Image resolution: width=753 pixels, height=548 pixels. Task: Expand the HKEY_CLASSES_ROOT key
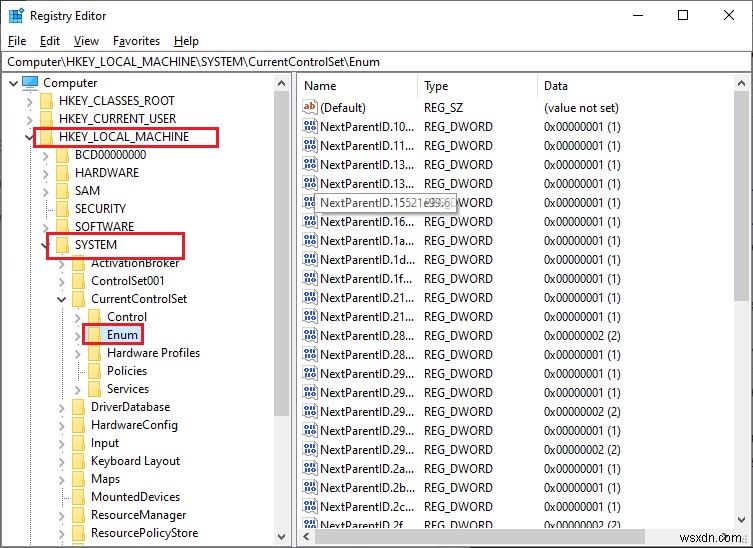coord(30,101)
